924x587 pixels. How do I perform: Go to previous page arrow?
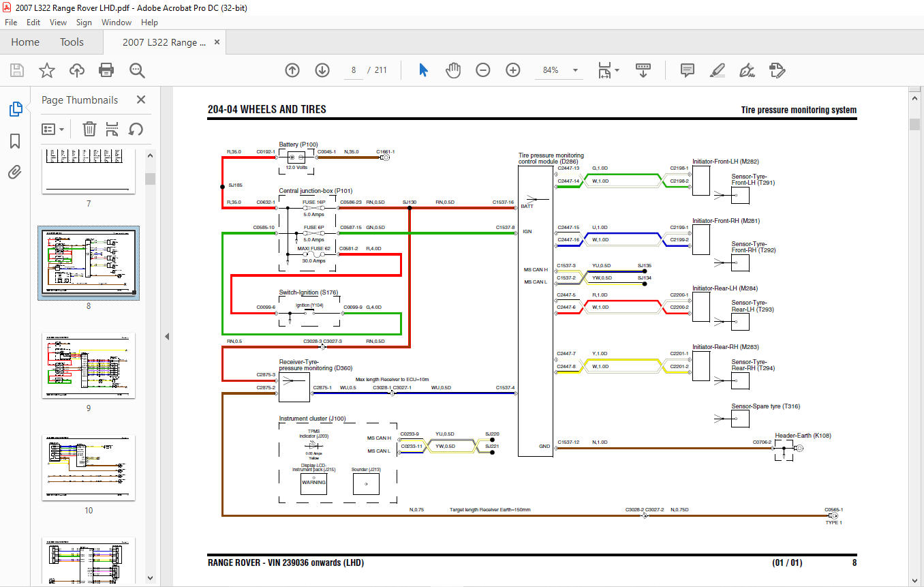(292, 70)
